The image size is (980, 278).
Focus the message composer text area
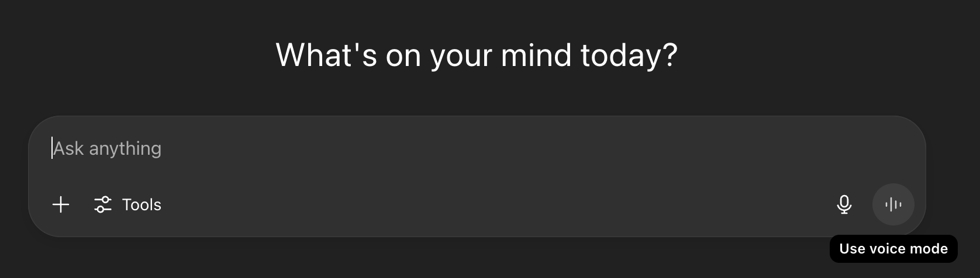tap(409, 148)
